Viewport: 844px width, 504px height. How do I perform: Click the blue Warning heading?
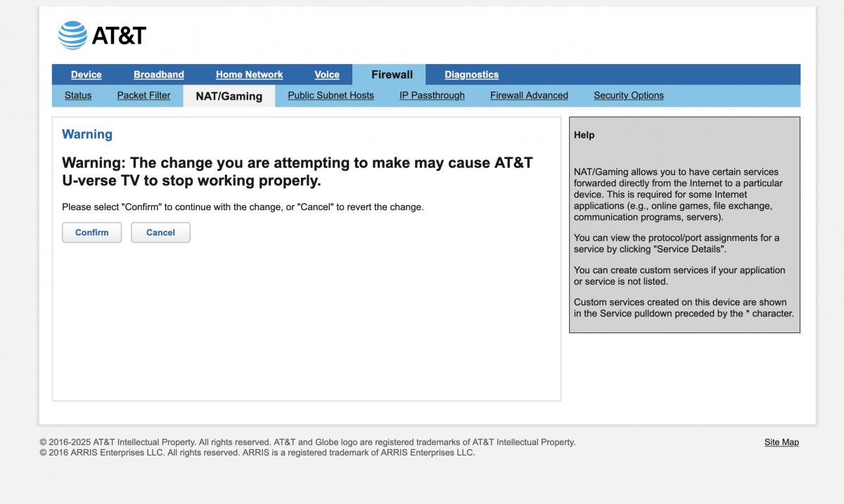87,134
